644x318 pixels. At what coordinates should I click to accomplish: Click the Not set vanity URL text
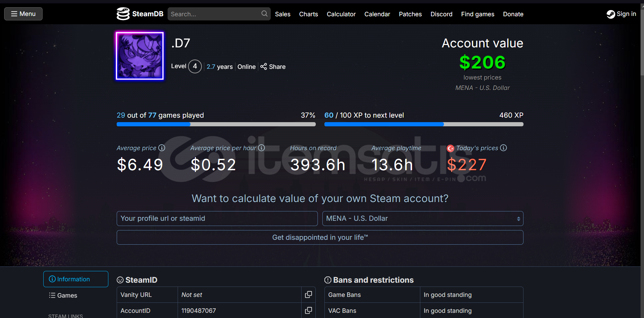(x=192, y=295)
